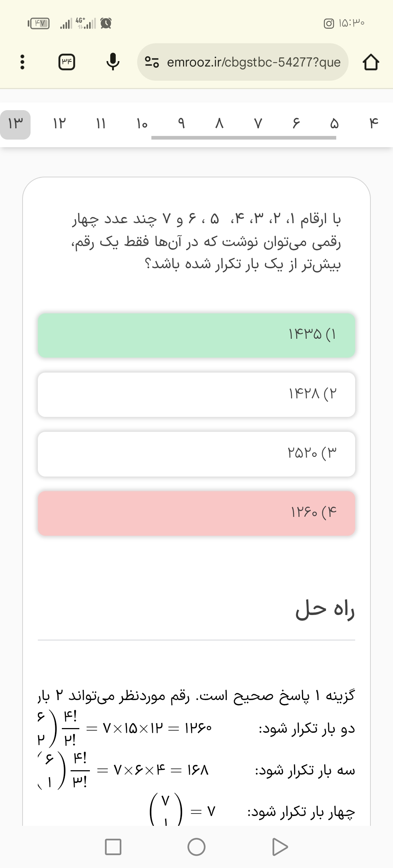The image size is (393, 868).
Task: Open question ۴ tab
Action: tap(374, 124)
